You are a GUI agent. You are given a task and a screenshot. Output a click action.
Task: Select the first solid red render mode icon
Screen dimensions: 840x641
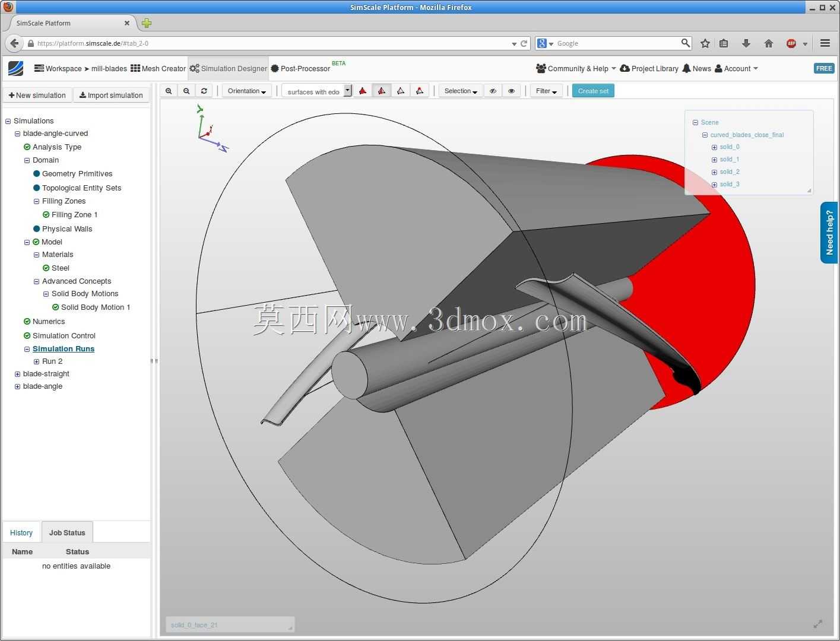[x=363, y=91]
